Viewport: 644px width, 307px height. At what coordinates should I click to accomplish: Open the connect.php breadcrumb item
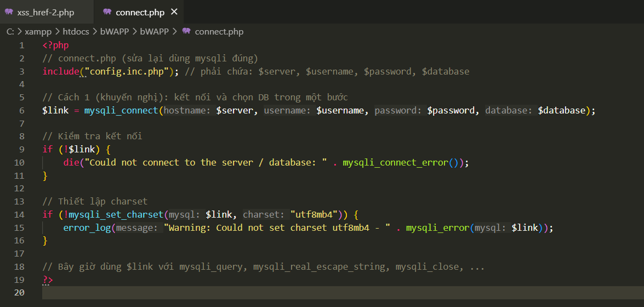[219, 31]
